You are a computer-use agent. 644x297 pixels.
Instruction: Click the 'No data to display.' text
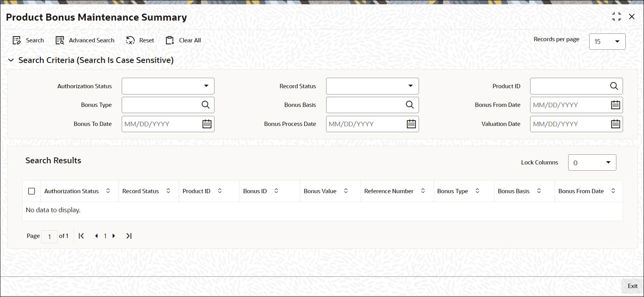pyautogui.click(x=53, y=210)
